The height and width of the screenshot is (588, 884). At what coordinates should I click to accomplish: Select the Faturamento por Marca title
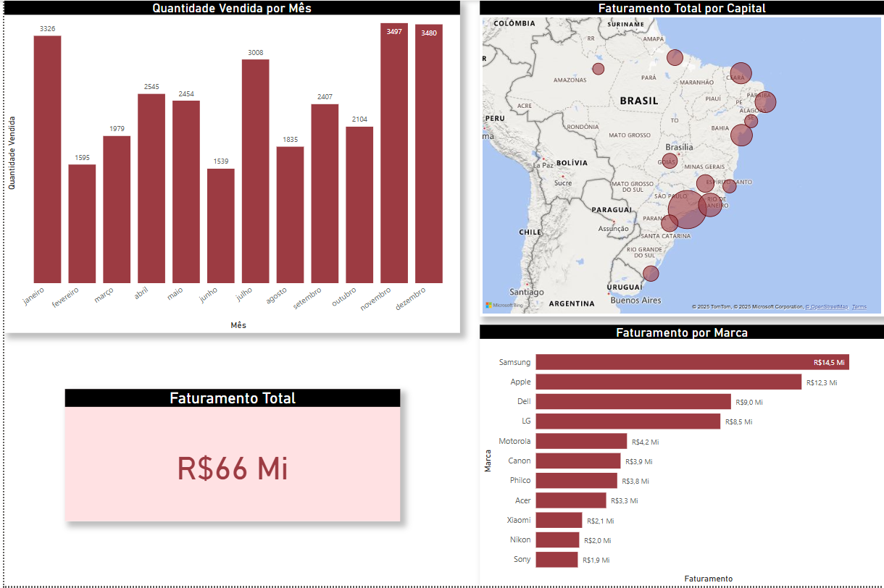(682, 332)
